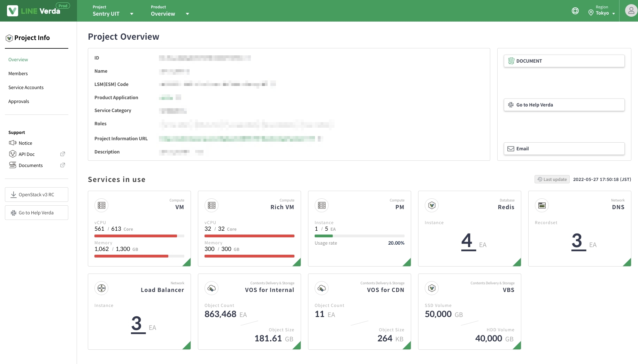The height and width of the screenshot is (364, 638).
Task: Expand the PM card green corner
Action: tap(408, 263)
